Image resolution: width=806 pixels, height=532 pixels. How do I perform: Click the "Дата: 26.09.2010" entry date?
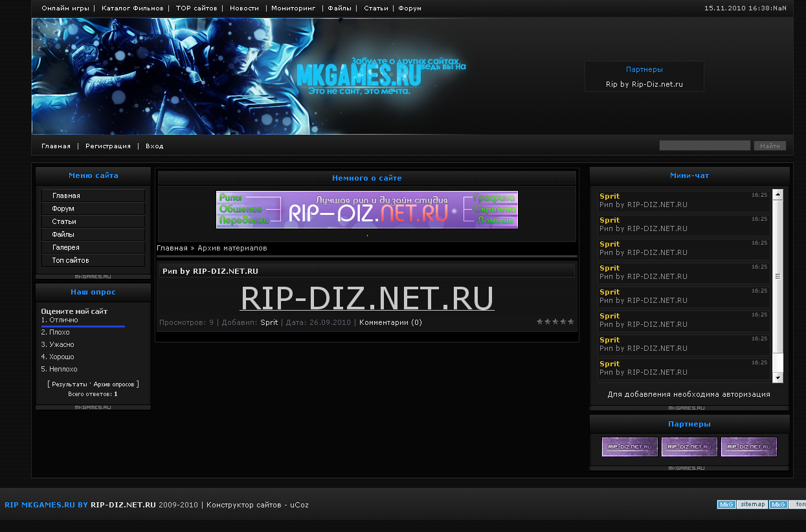pyautogui.click(x=318, y=322)
